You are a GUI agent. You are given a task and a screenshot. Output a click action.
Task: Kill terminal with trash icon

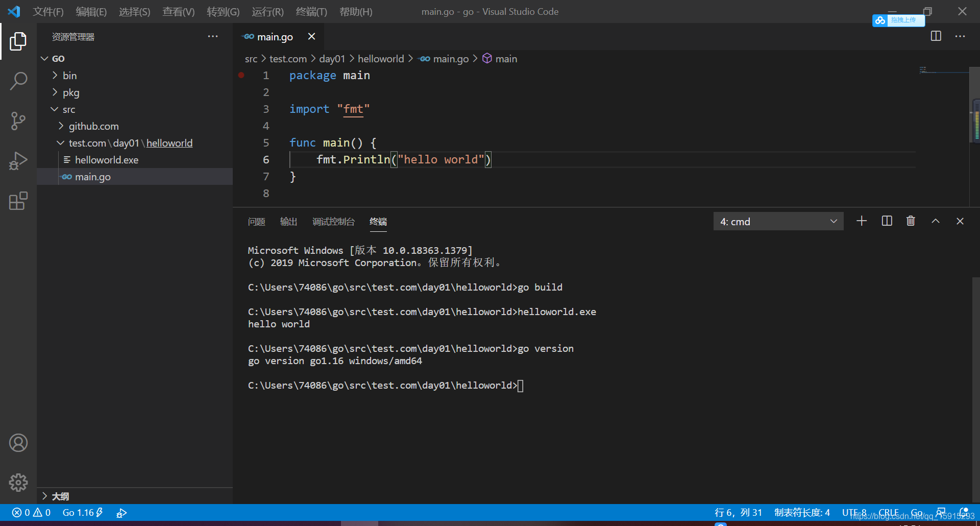point(911,221)
